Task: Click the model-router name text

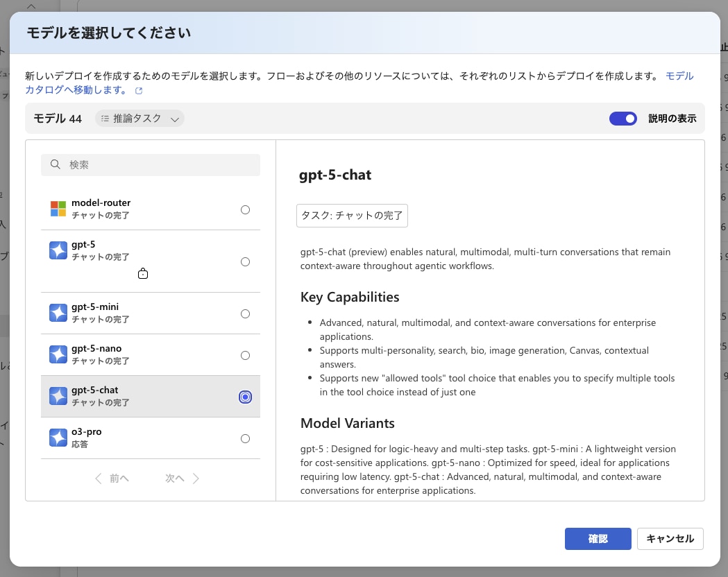Action: [x=101, y=203]
